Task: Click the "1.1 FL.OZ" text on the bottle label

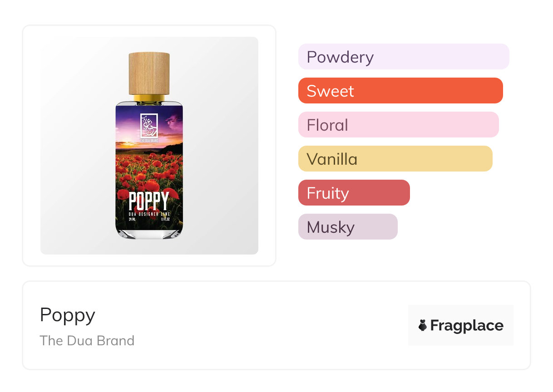Action: [165, 220]
